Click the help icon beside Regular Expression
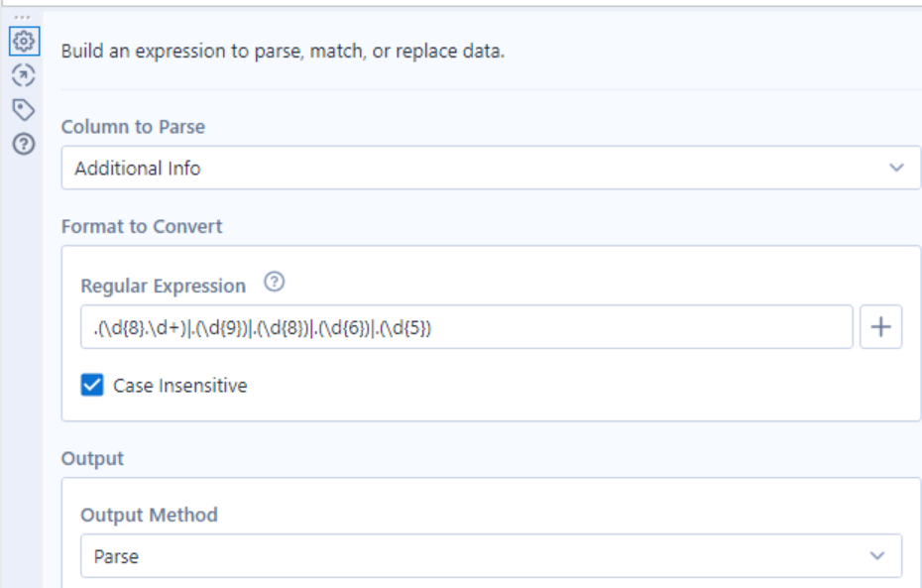The width and height of the screenshot is (922, 588). 275,284
